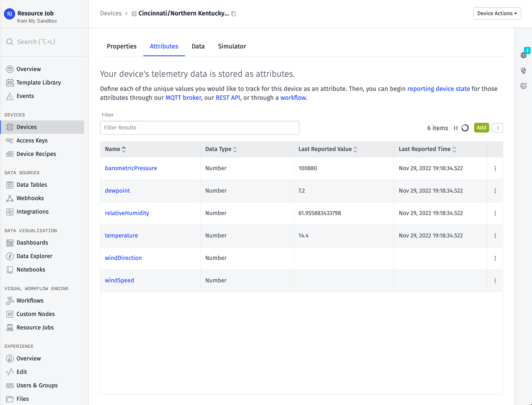Image resolution: width=532 pixels, height=405 pixels.
Task: Open the REST API link
Action: pyautogui.click(x=228, y=98)
